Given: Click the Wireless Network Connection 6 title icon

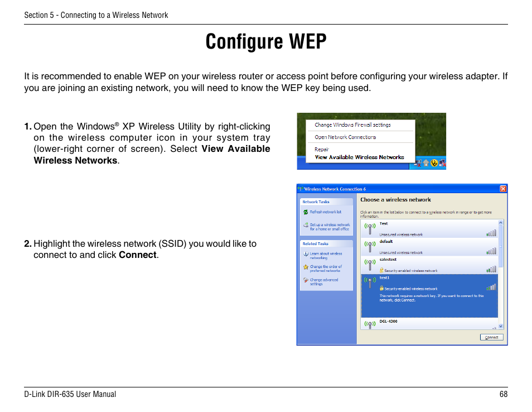Looking at the screenshot, I should pyautogui.click(x=300, y=189).
